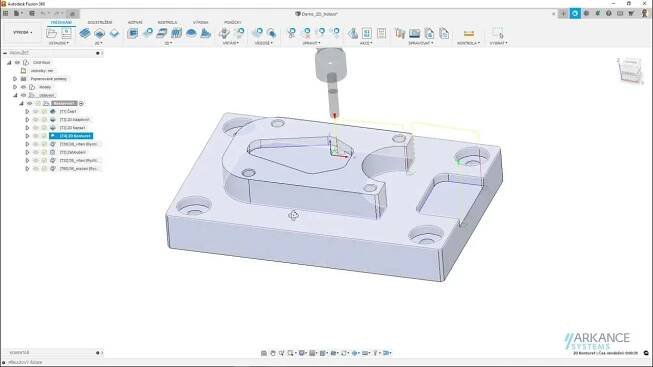The image size is (653, 367).
Task: Expand the highlighted [T4] 2D contour operation node
Action: 27,136
